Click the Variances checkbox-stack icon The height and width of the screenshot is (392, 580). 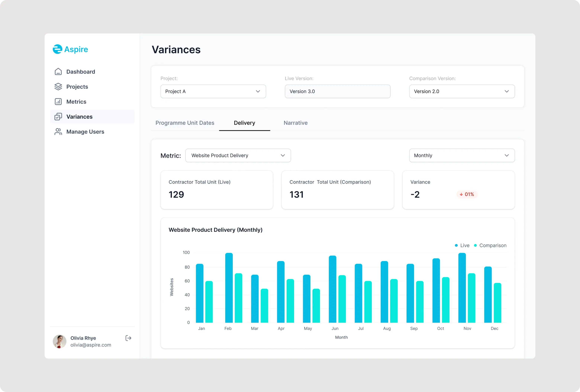click(x=58, y=117)
